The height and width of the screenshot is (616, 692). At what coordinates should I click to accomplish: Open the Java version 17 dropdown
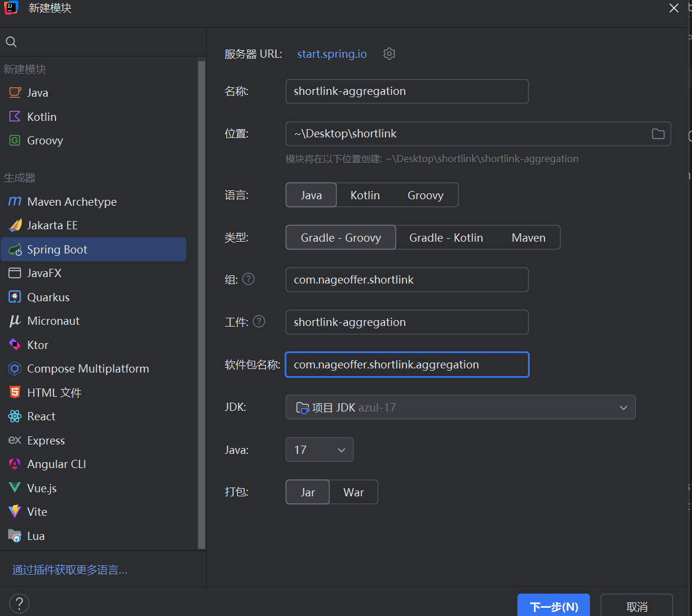click(x=320, y=449)
